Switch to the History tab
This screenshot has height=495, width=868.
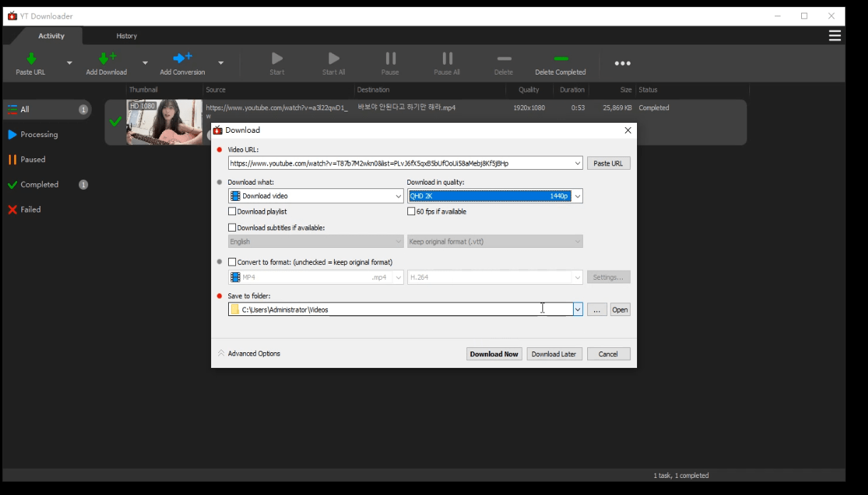[127, 36]
